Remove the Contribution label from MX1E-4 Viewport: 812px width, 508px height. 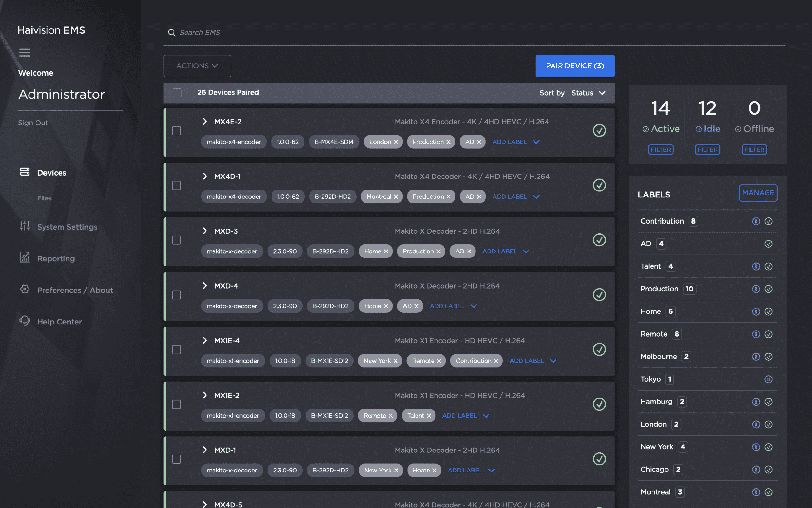(496, 361)
